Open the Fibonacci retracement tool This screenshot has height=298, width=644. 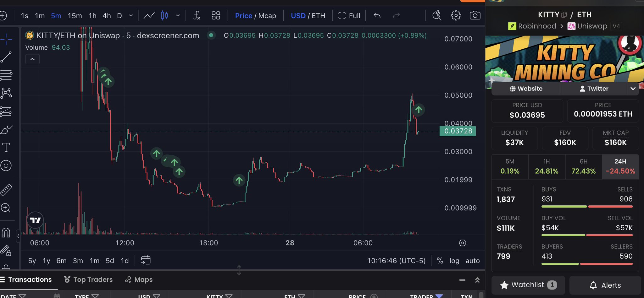6,75
